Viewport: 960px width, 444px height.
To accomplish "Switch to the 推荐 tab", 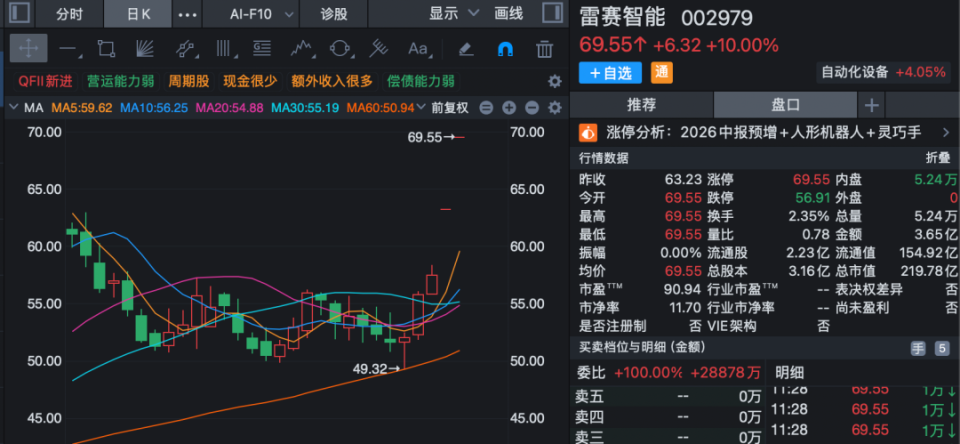I will coord(642,105).
